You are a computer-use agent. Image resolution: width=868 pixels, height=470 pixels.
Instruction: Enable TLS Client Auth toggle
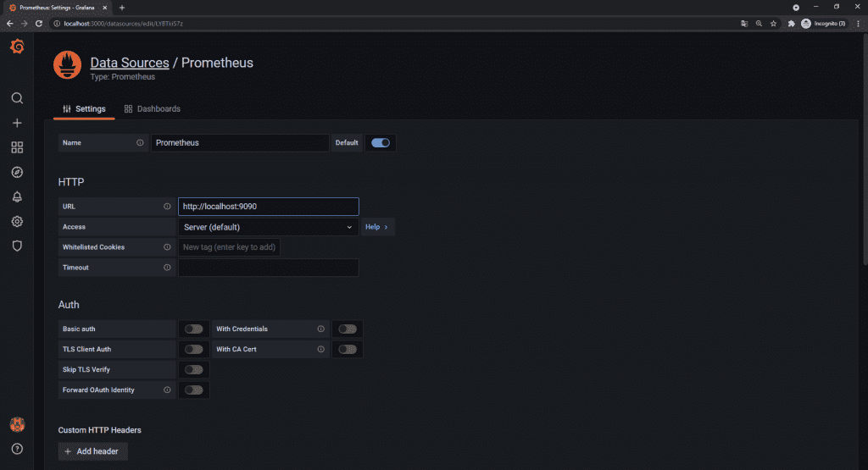click(194, 350)
